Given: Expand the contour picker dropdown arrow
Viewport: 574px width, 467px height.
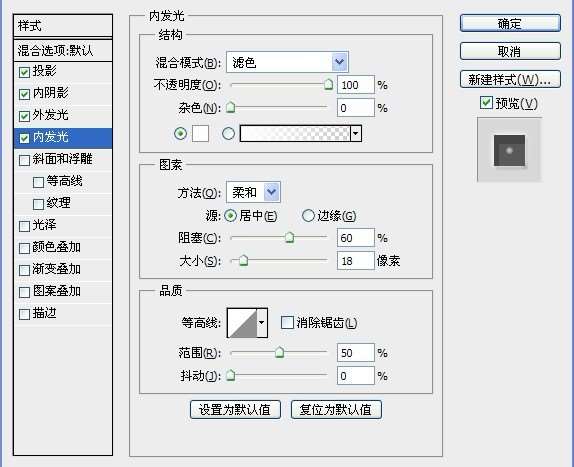Looking at the screenshot, I should [262, 322].
